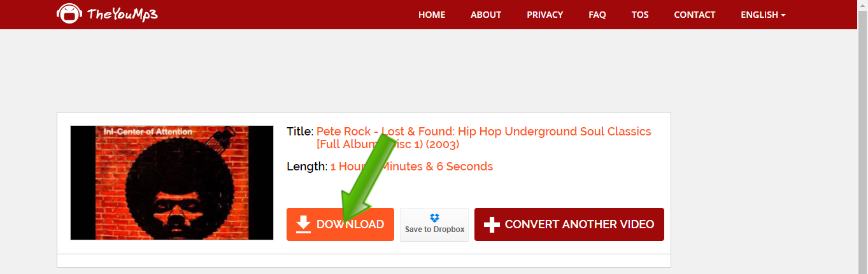Viewport: 868px width, 274px height.
Task: Click the white plus cross icon
Action: click(x=492, y=224)
